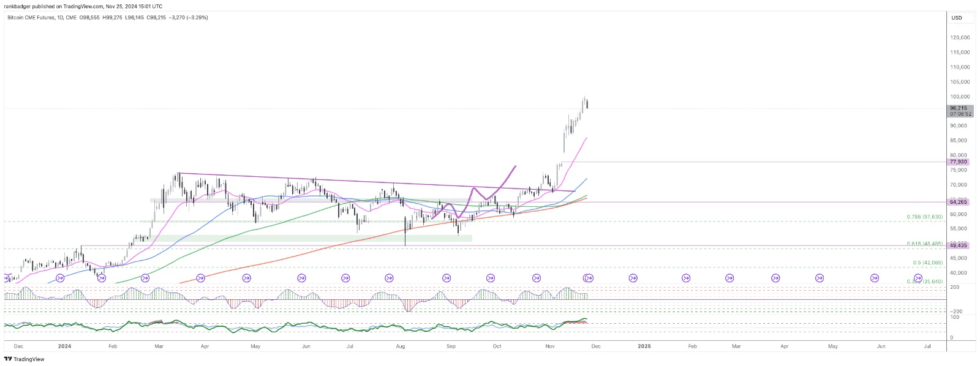Click the 2024 year label on time axis
The width and height of the screenshot is (980, 366).
[64, 346]
